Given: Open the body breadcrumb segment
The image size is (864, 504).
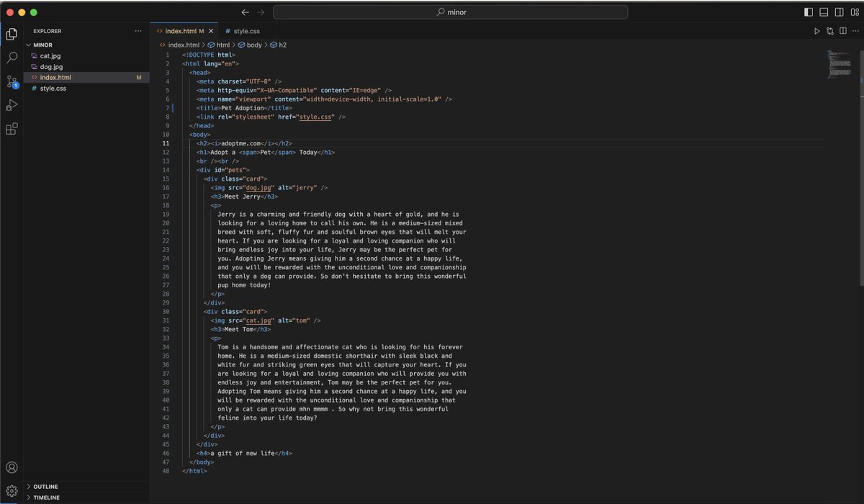Looking at the screenshot, I should coord(250,45).
